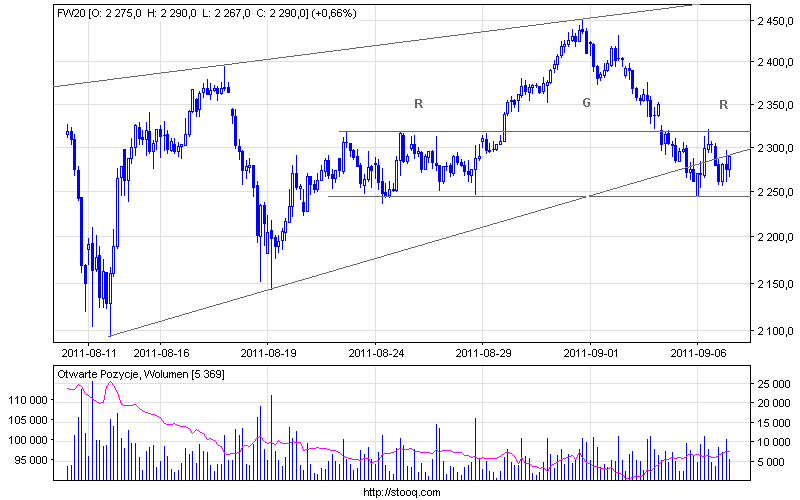Screen dimensions: 800x500
Task: Click the 2 100,0 price axis label
Action: (x=775, y=331)
